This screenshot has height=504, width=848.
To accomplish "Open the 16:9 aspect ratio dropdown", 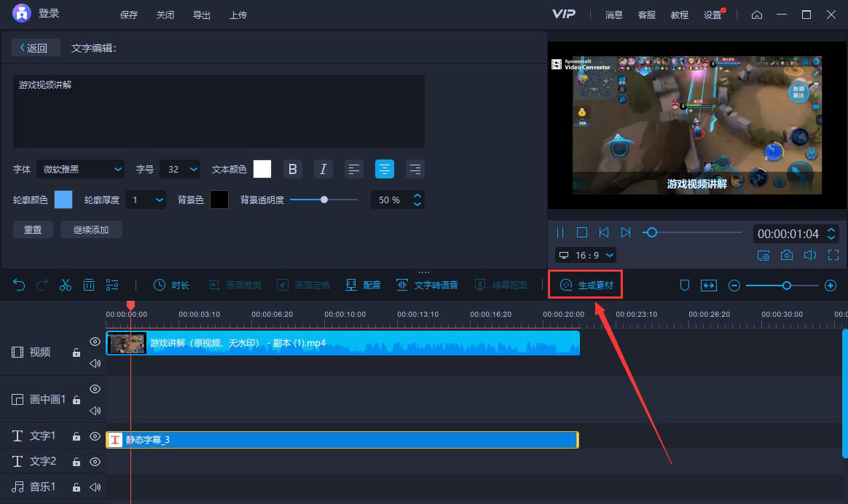I will click(586, 255).
